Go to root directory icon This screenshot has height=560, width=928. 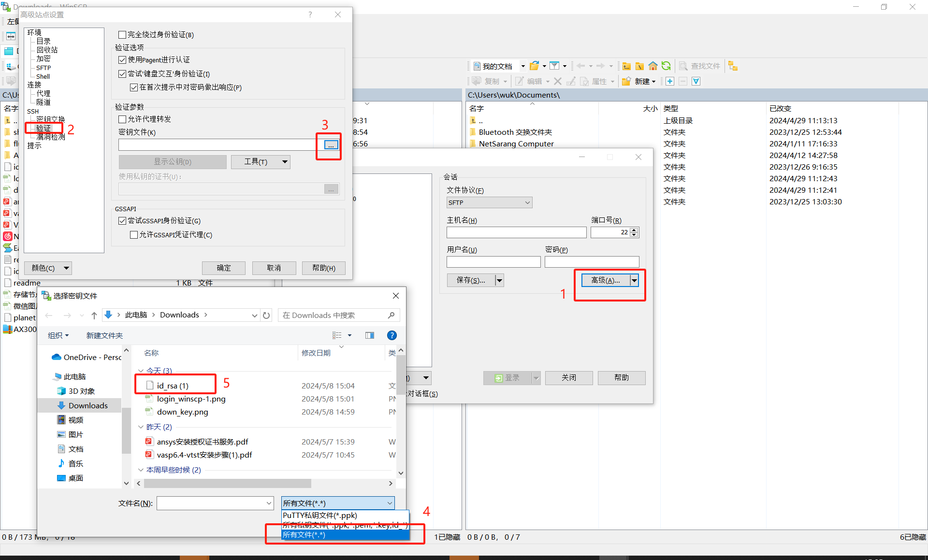coord(639,66)
